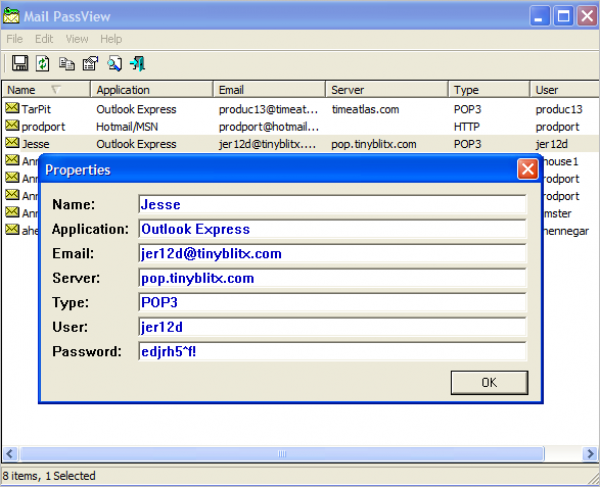Click the jer12d user cell in list
The image size is (600, 487).
[x=551, y=144]
